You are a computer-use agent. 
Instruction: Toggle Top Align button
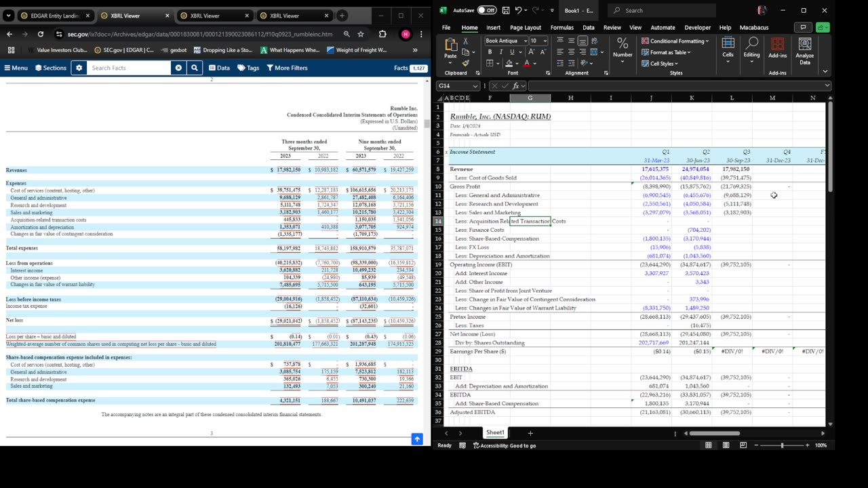point(560,41)
